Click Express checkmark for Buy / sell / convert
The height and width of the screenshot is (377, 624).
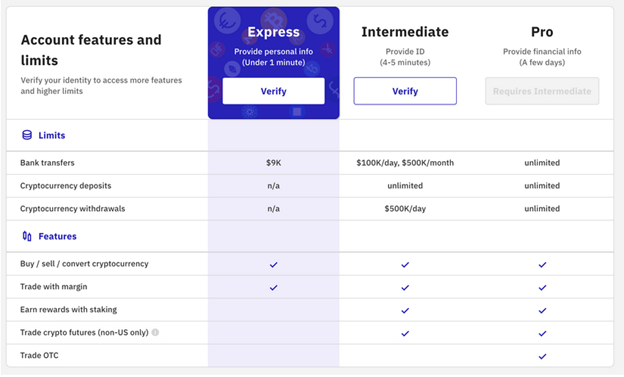pyautogui.click(x=273, y=264)
